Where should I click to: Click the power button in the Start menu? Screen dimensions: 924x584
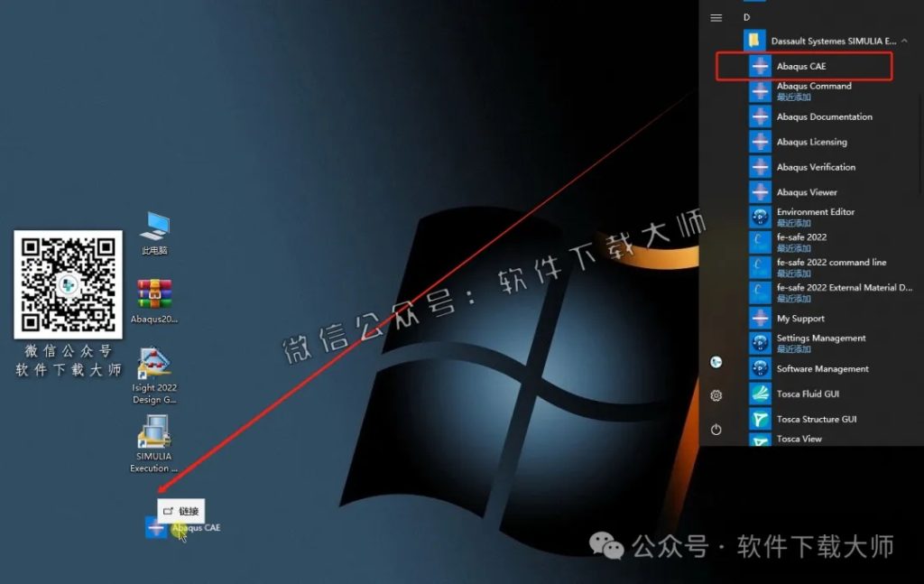click(x=716, y=429)
